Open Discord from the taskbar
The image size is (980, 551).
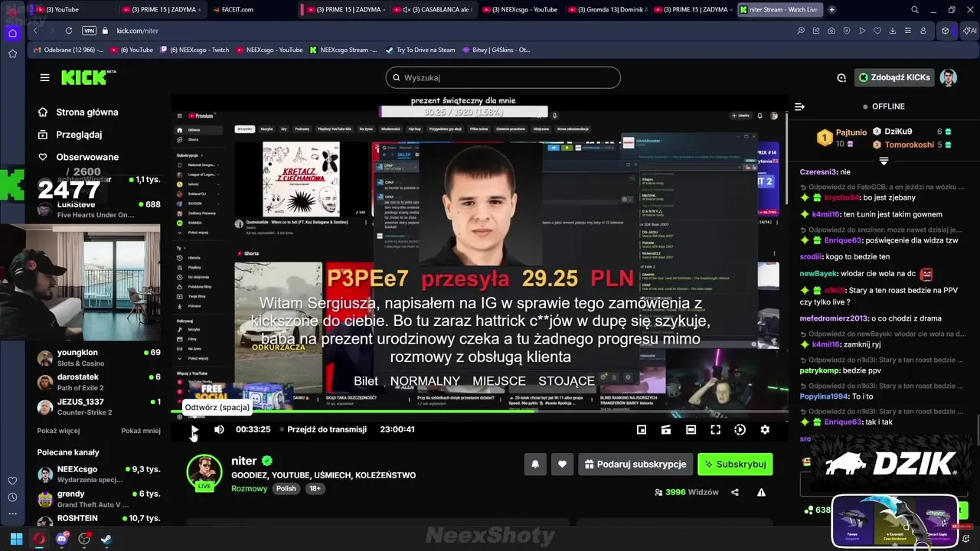click(62, 539)
